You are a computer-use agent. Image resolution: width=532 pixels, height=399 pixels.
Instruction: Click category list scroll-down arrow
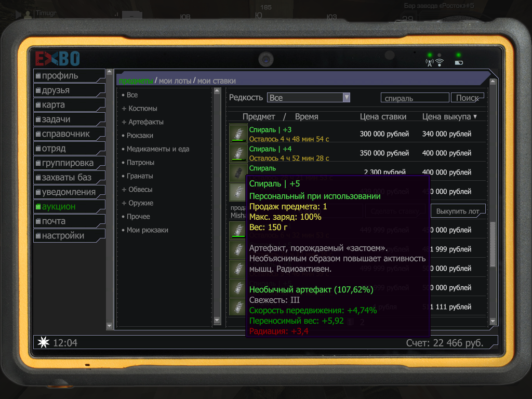click(217, 320)
